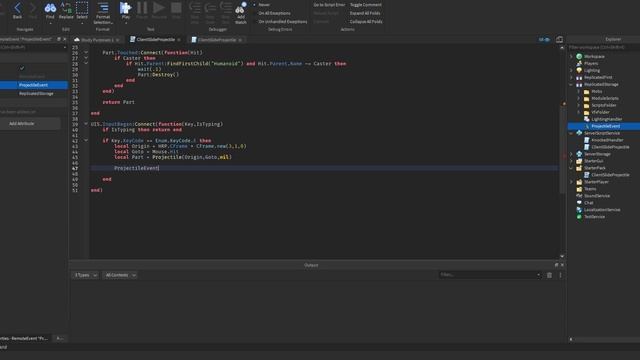Select Players in Explorer
The image size is (640, 360).
click(591, 63)
